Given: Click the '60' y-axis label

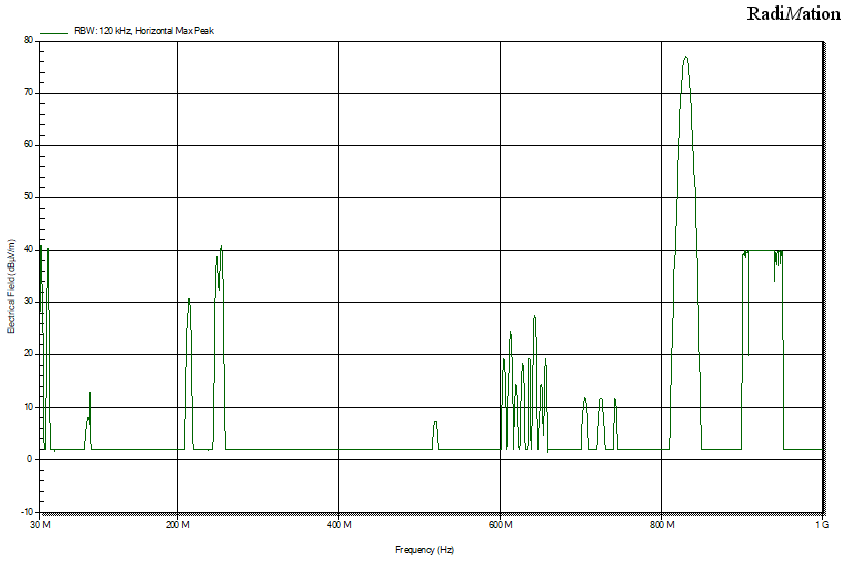Looking at the screenshot, I should pyautogui.click(x=28, y=145).
